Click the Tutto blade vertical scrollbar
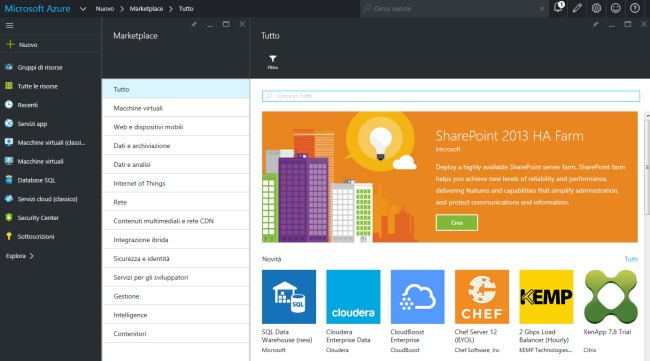Viewport: 650px width, 361px height. point(647,166)
